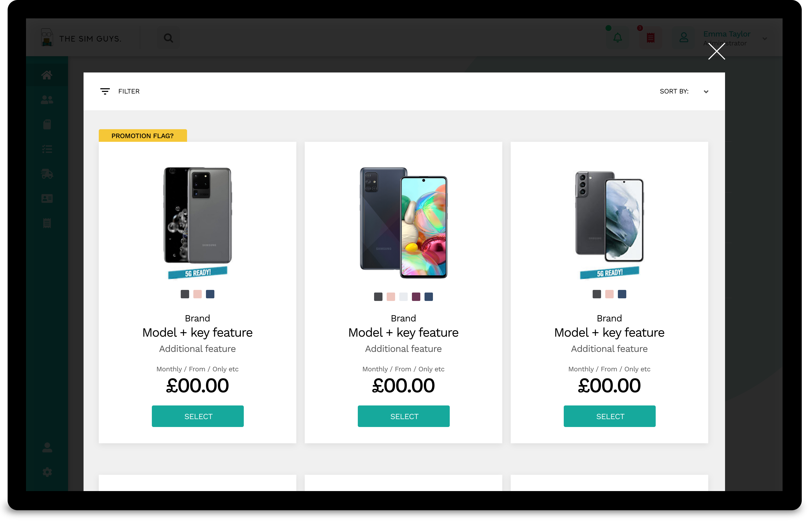The width and height of the screenshot is (812, 521).
Task: Open the customers group icon in sidebar
Action: coord(47,100)
